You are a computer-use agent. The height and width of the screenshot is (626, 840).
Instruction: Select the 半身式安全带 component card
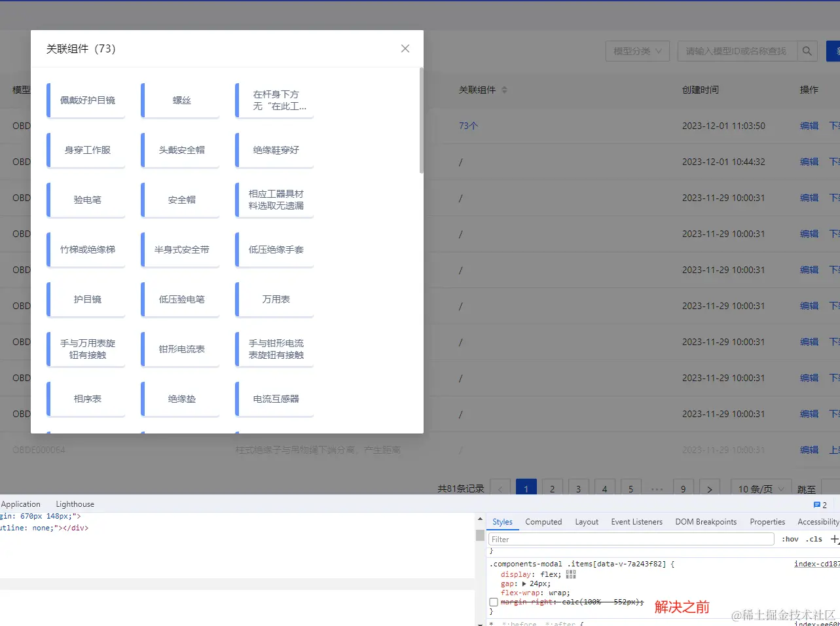pos(180,249)
